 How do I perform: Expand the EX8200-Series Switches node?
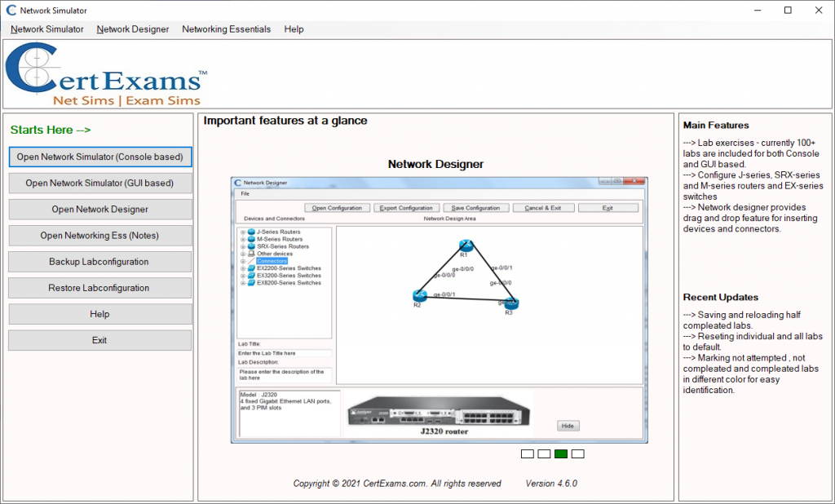[243, 283]
